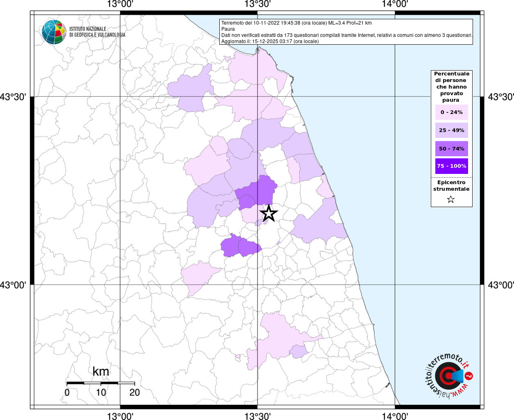Click the star symbol in the legend
This screenshot has width=514, height=420.
pyautogui.click(x=451, y=200)
